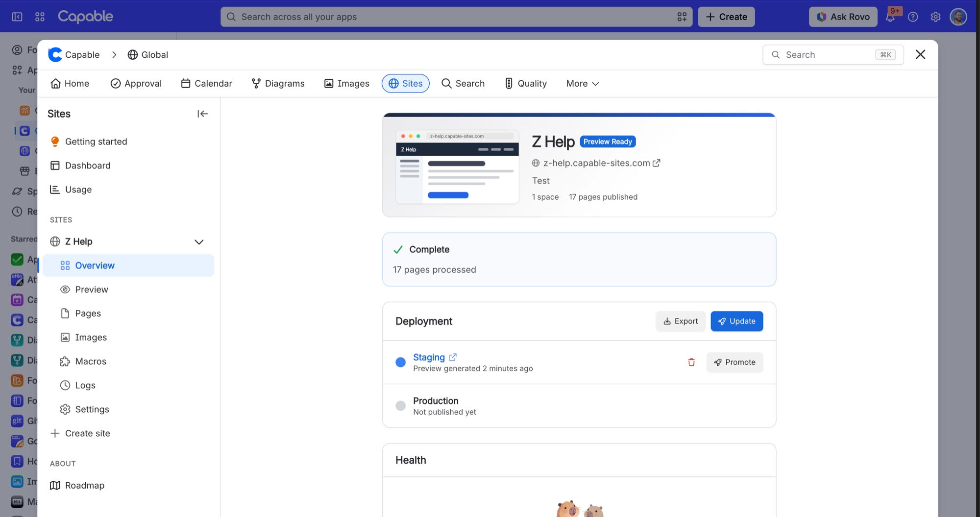The width and height of the screenshot is (980, 517).
Task: Delete the Staging deployment trash icon
Action: (x=691, y=362)
